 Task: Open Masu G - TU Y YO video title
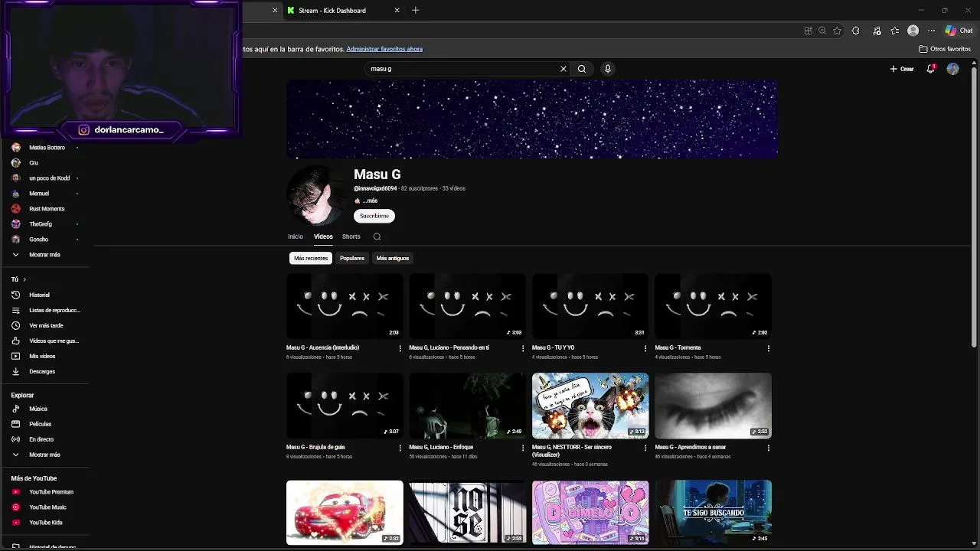(x=553, y=347)
